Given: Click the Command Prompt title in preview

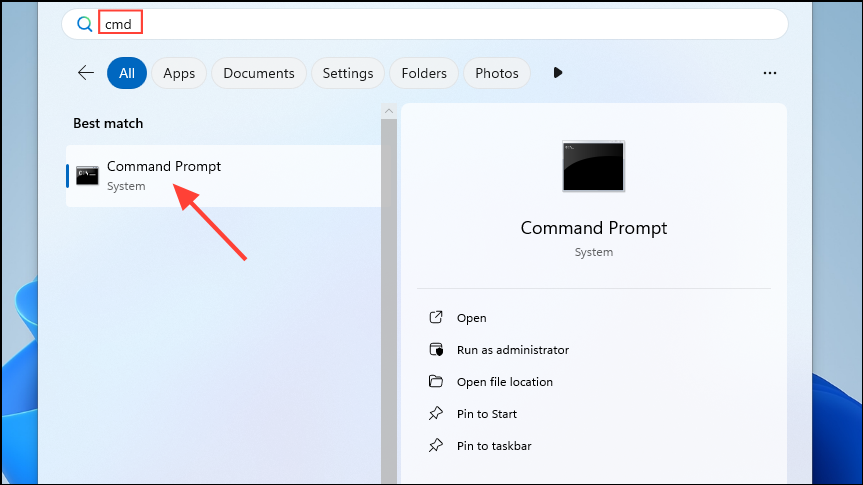Looking at the screenshot, I should point(594,228).
